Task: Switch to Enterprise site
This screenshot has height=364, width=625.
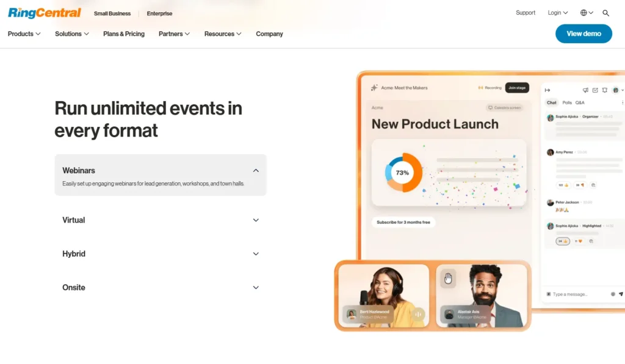Action: tap(159, 13)
